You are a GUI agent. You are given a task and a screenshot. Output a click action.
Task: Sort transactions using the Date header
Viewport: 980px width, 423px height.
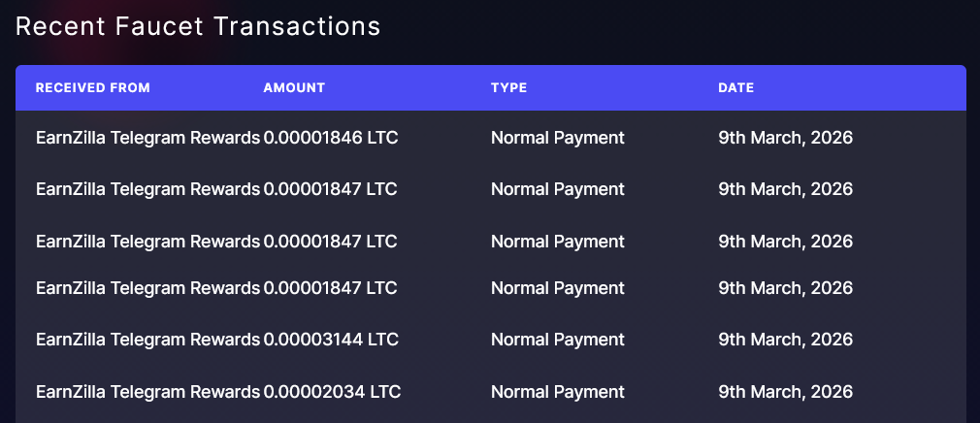[x=735, y=88]
